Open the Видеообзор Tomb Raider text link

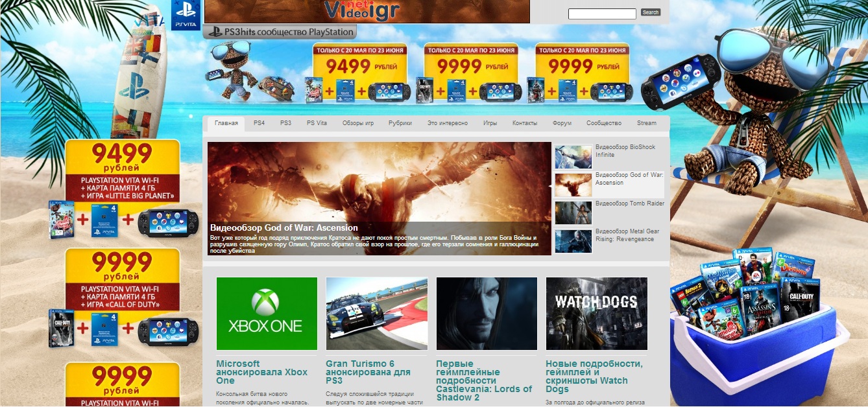click(x=630, y=203)
